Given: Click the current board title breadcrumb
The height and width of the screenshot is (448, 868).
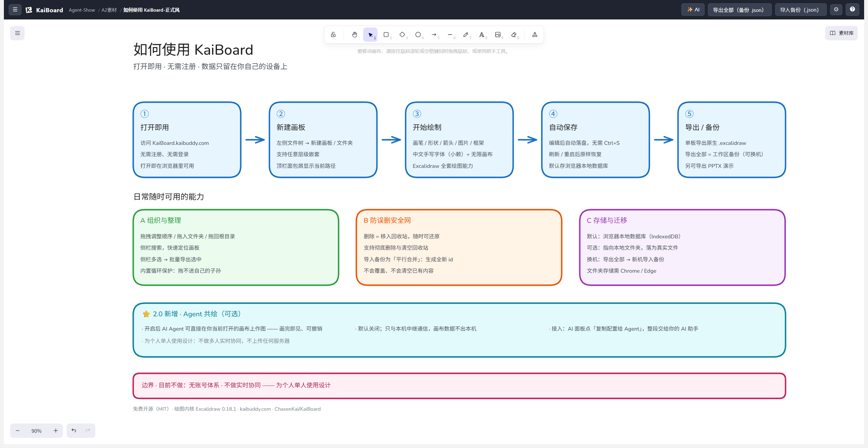Looking at the screenshot, I should tap(151, 10).
